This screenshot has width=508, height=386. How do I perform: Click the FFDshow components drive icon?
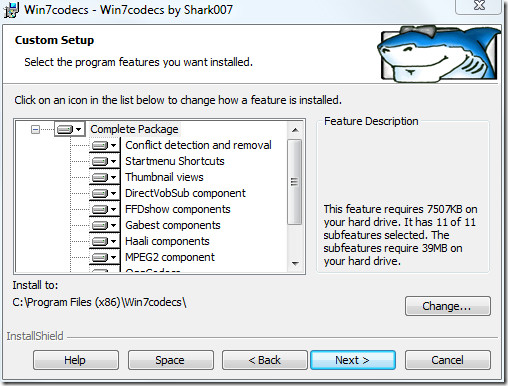point(104,209)
